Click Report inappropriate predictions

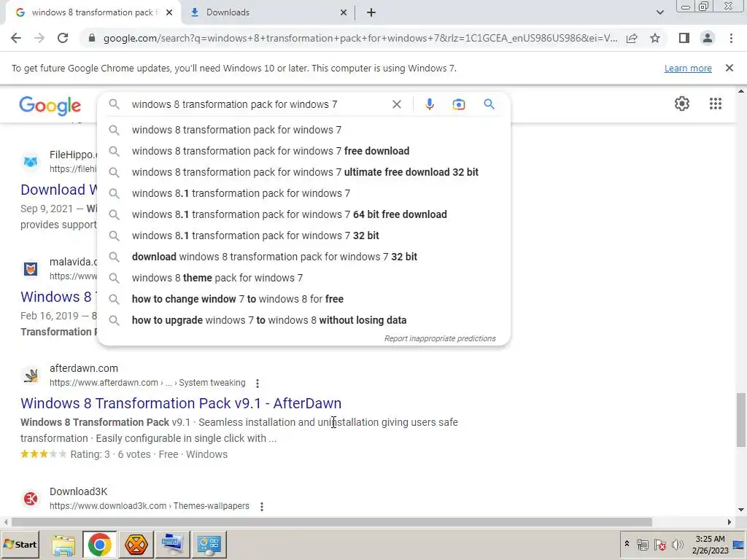pos(440,338)
